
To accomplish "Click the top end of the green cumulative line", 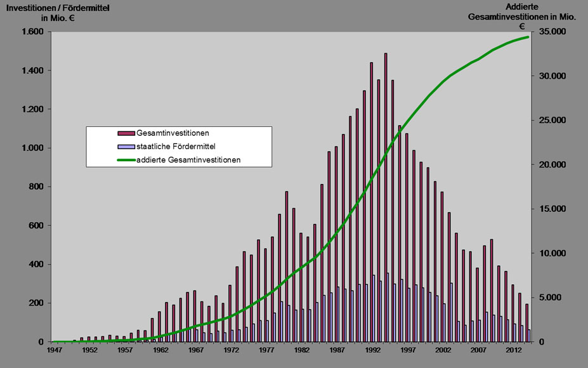I will [528, 37].
